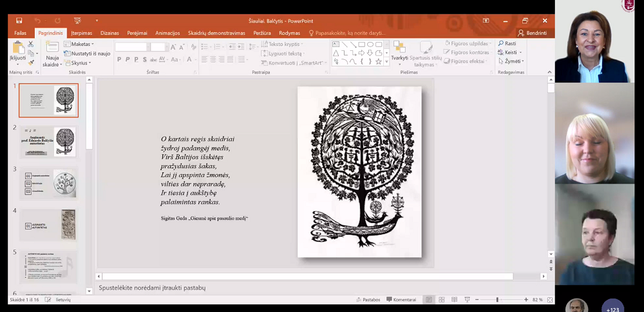
Task: Select slide 3 thumbnail in panel
Action: pos(48,183)
